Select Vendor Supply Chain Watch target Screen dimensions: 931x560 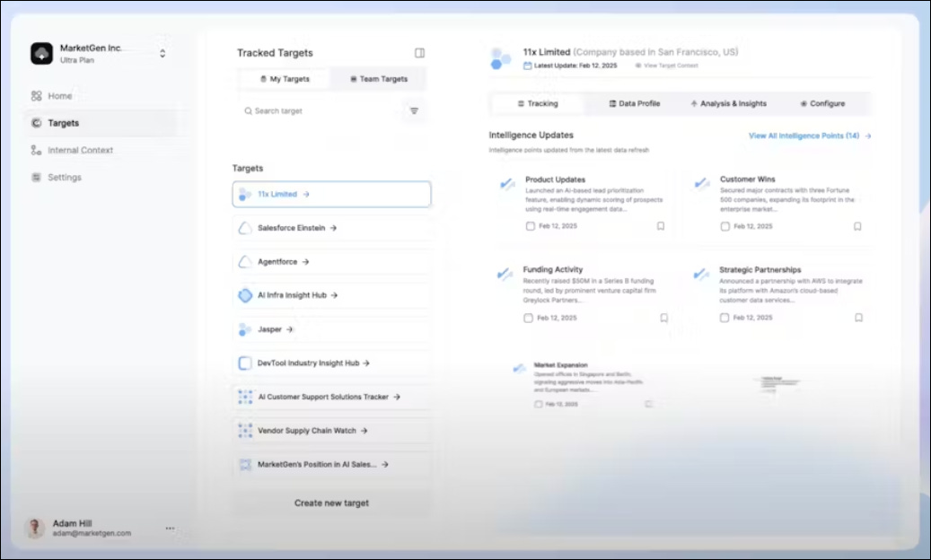[331, 431]
